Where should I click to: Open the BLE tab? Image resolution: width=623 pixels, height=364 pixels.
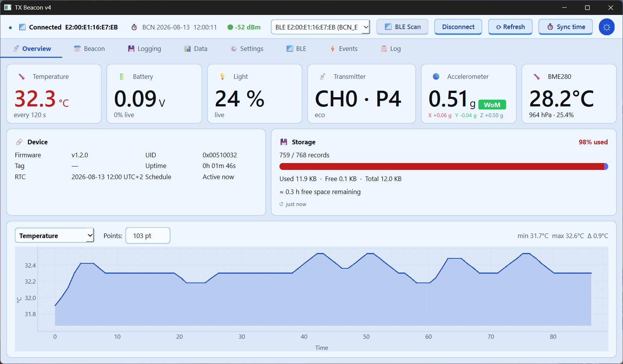click(296, 49)
